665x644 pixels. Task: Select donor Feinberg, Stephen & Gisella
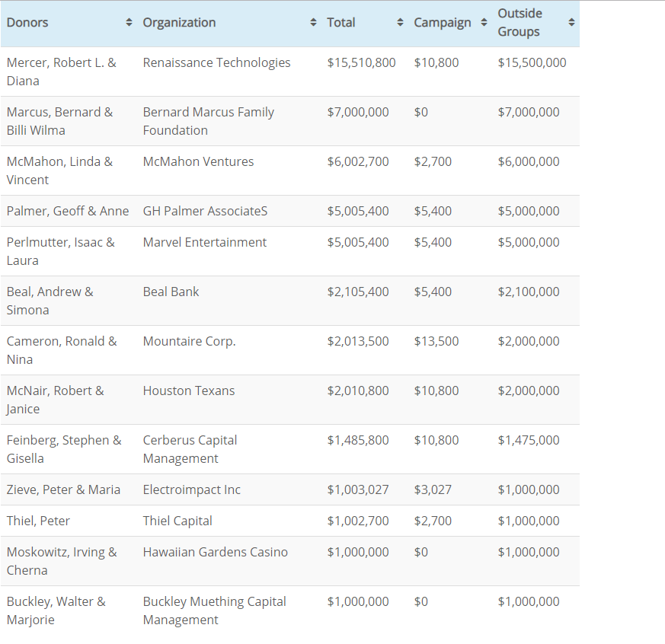coord(64,450)
